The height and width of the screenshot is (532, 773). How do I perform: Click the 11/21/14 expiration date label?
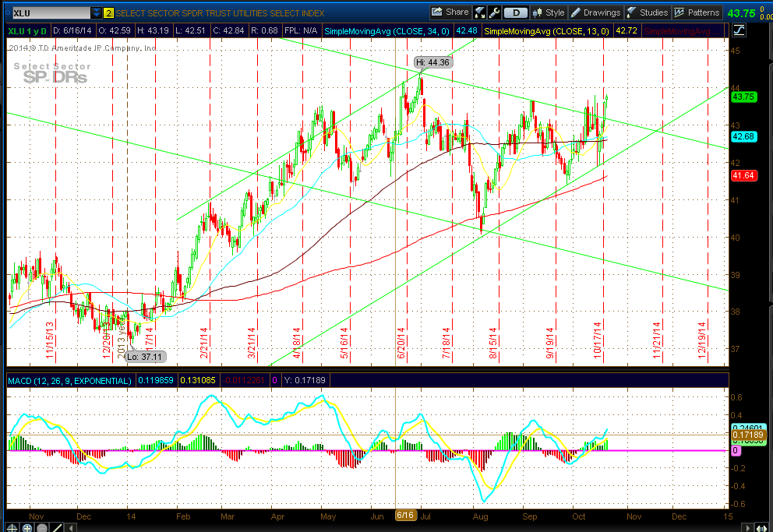pos(657,340)
